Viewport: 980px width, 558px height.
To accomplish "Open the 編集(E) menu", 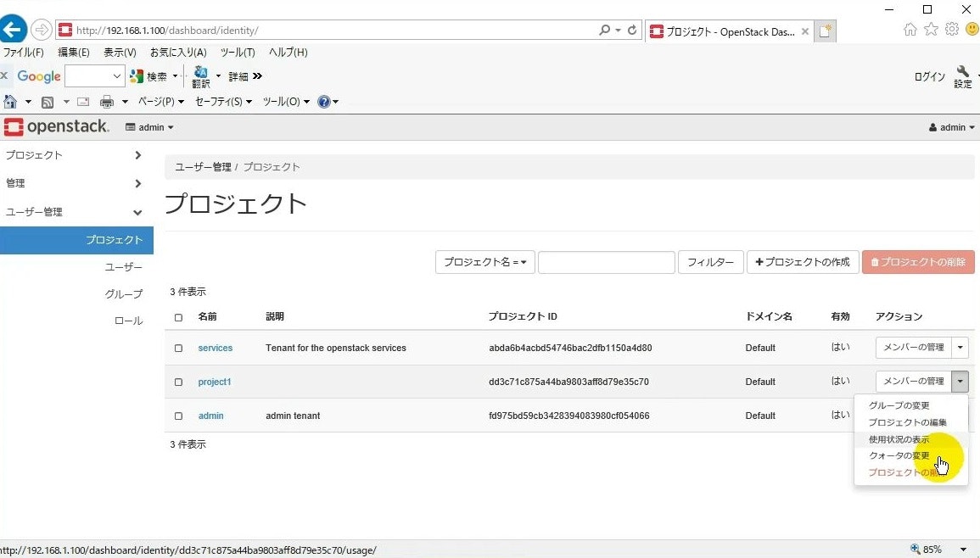I will (x=74, y=53).
